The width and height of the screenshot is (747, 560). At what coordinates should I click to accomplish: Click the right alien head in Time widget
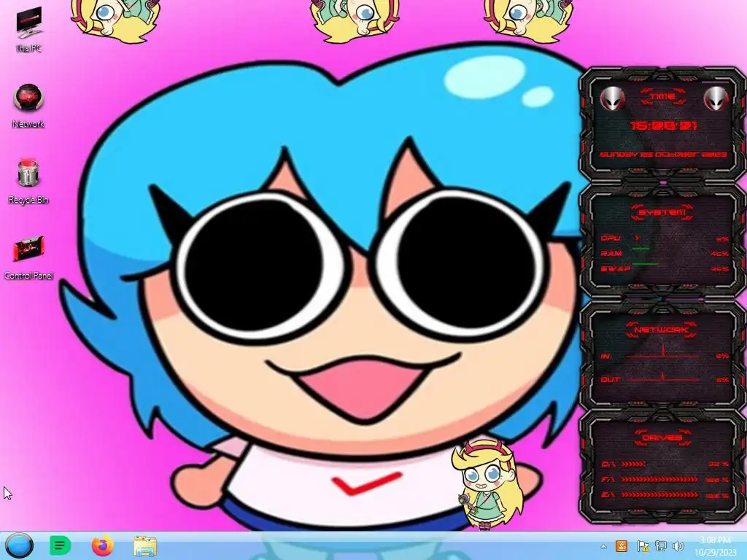pos(716,98)
